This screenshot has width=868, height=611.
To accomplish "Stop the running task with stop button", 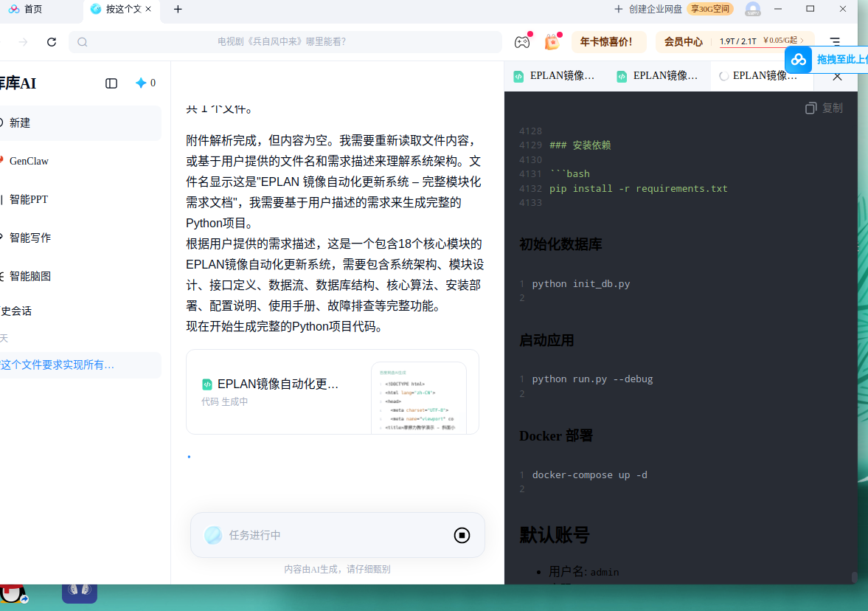I will [462, 535].
